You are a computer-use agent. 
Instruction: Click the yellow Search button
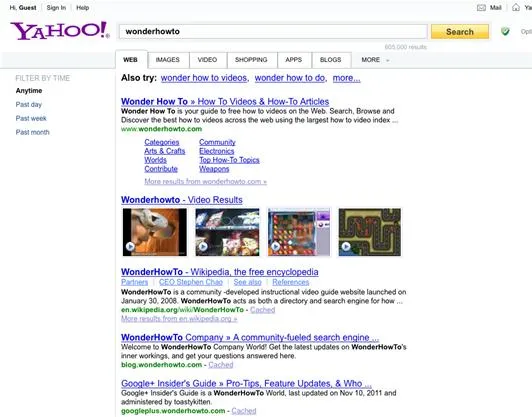tap(460, 32)
